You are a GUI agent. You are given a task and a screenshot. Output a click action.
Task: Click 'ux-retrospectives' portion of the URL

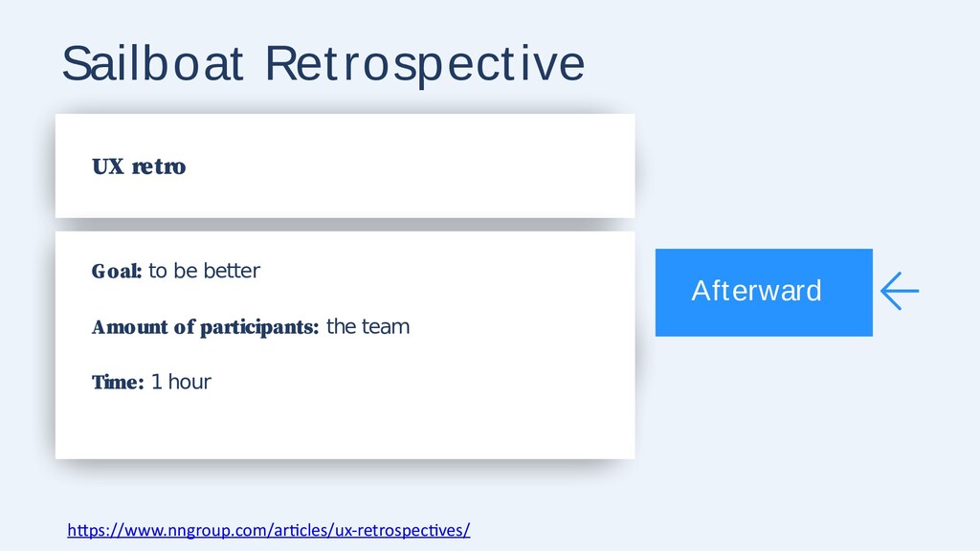[400, 530]
